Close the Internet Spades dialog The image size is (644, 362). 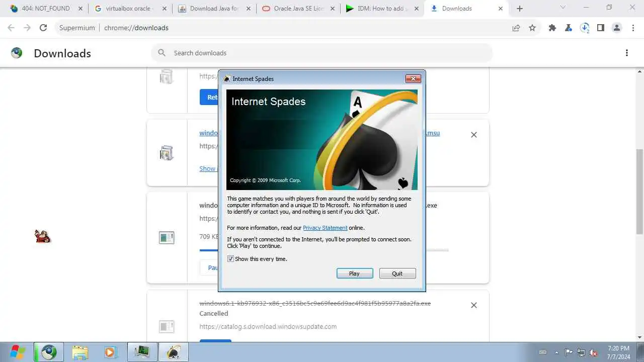(x=413, y=78)
